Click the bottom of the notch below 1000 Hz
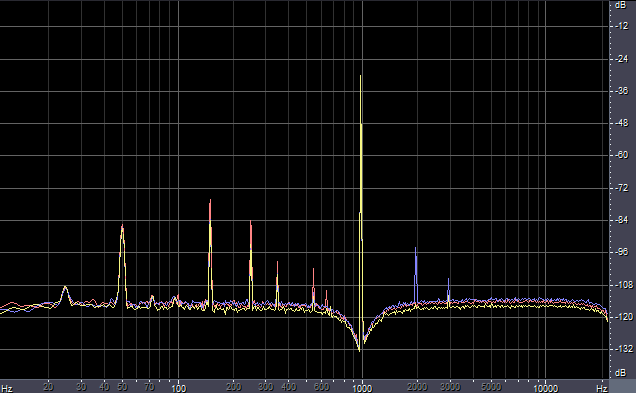This screenshot has height=393, width=636. (359, 351)
